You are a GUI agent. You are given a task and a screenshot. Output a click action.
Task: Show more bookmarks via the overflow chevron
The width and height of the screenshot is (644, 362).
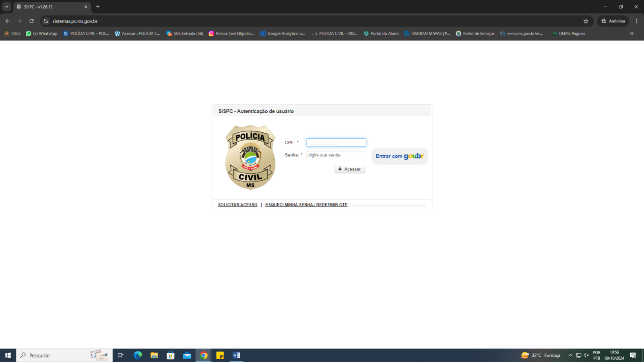coord(632,33)
